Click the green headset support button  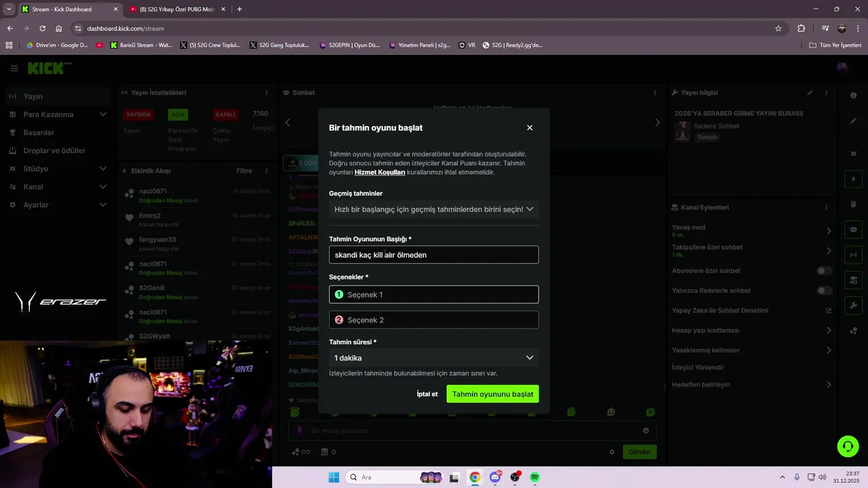[x=848, y=446]
